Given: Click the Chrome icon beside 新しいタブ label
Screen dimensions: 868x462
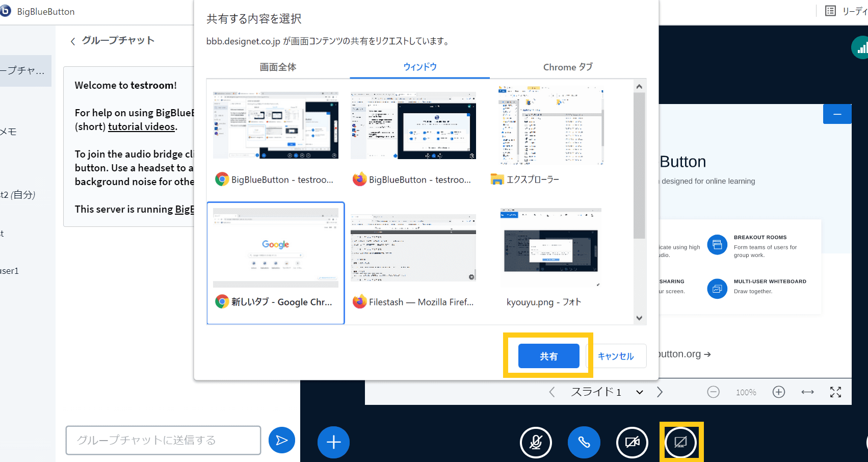Looking at the screenshot, I should (222, 302).
